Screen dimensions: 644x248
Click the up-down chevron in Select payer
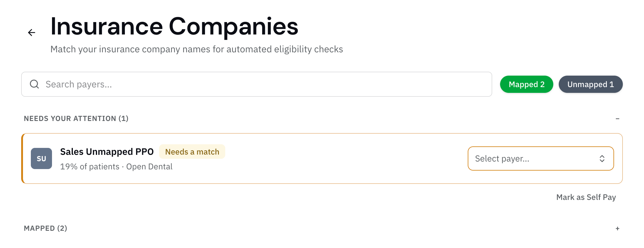(602, 158)
